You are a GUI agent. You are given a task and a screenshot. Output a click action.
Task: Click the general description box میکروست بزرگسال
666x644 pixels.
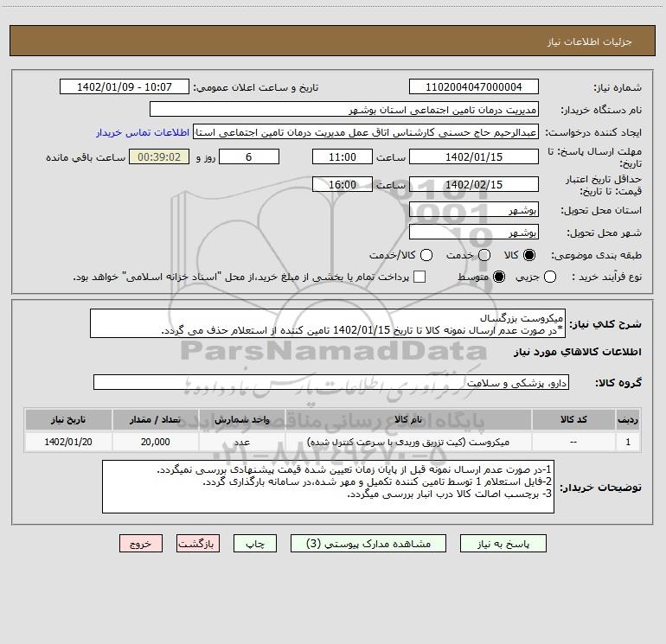point(328,324)
